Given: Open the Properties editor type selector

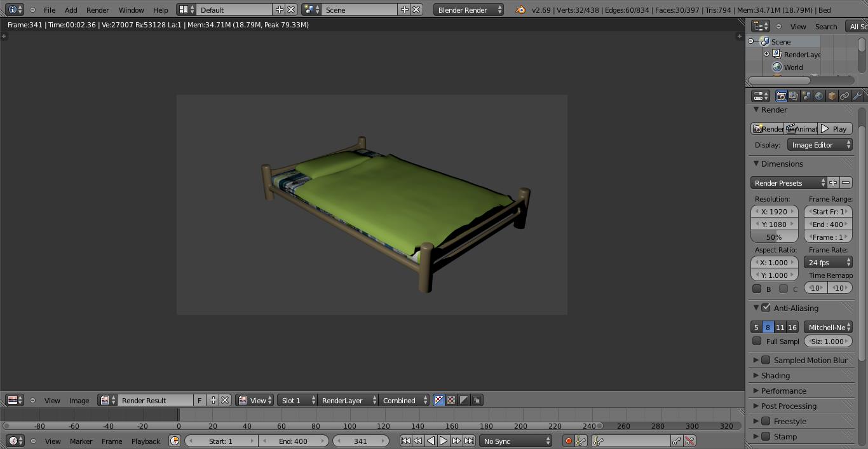Looking at the screenshot, I should [761, 96].
